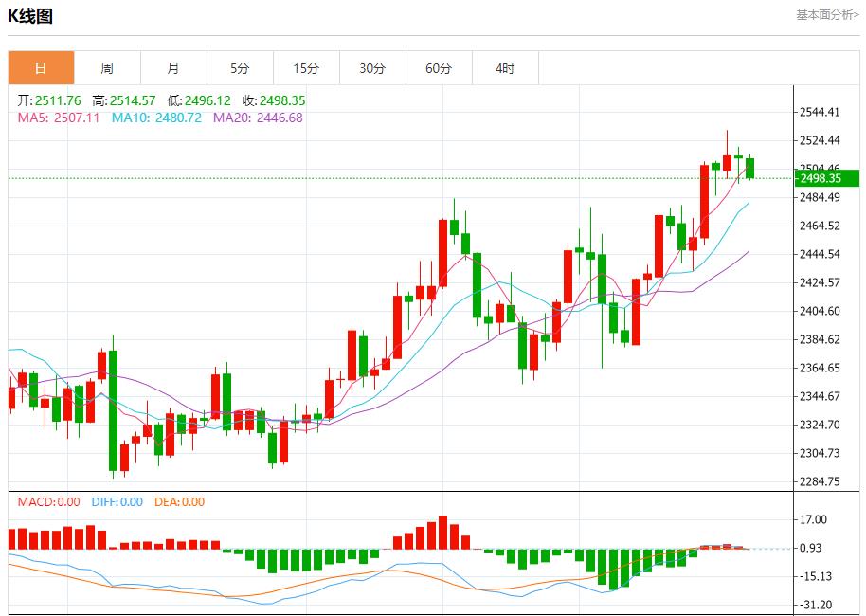866x616 pixels.
Task: Select the 日 daily chart tab
Action: coord(41,68)
